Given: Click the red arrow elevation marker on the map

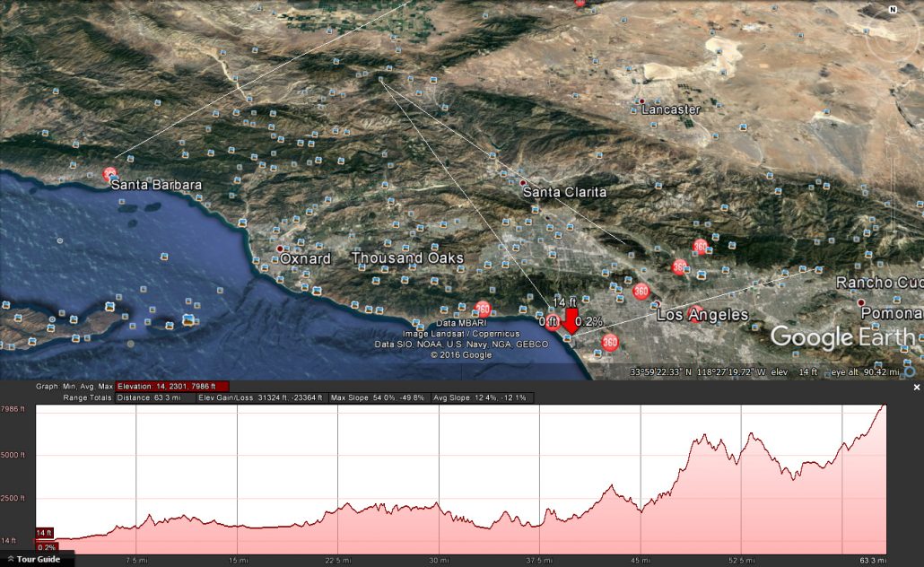Looking at the screenshot, I should pyautogui.click(x=571, y=321).
